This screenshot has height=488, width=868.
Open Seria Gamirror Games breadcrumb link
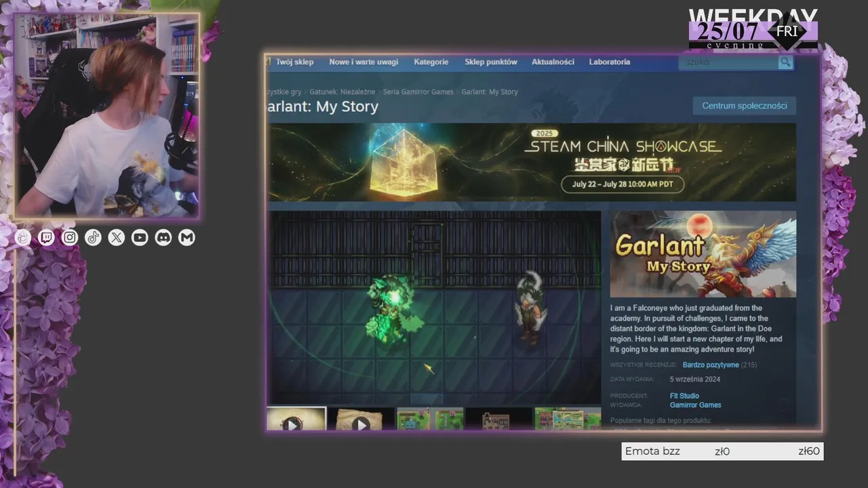tap(418, 91)
